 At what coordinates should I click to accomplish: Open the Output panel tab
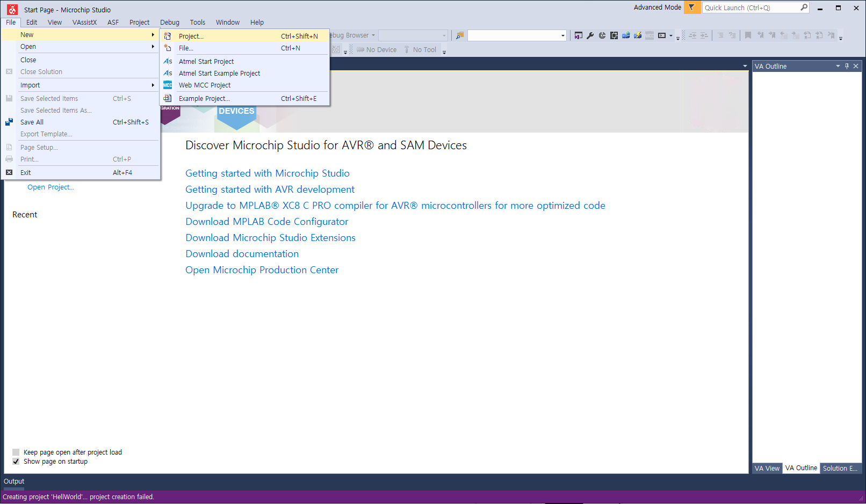coord(14,481)
